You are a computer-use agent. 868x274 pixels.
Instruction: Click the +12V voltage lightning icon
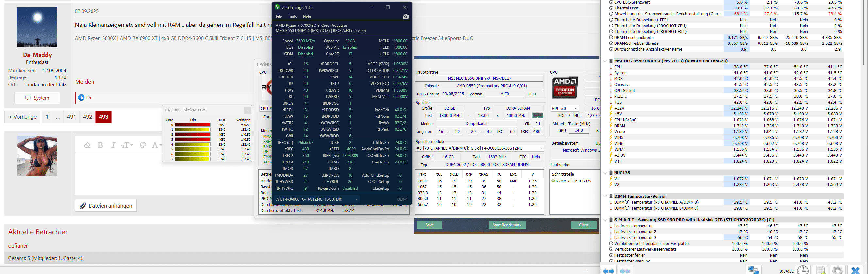point(611,108)
